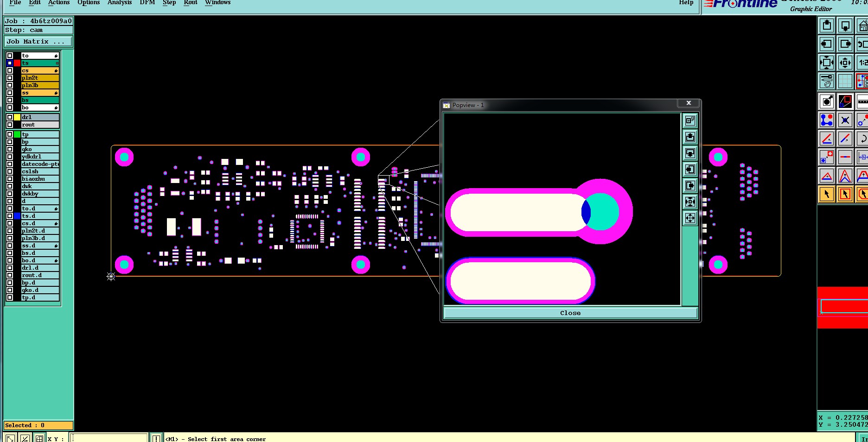The image size is (868, 442).
Task: Pan view right using main toolbar icon
Action: 845,44
